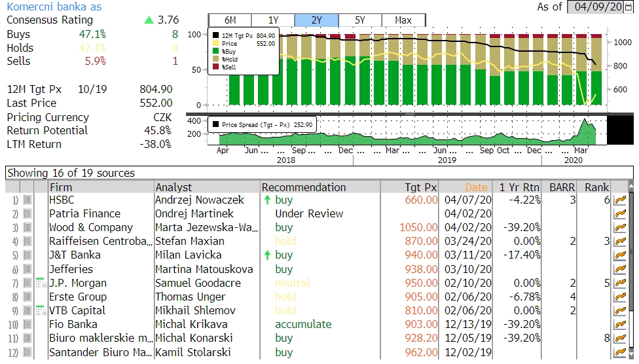The width and height of the screenshot is (639, 364).
Task: Click the Price Spread legend box
Action: (262, 125)
